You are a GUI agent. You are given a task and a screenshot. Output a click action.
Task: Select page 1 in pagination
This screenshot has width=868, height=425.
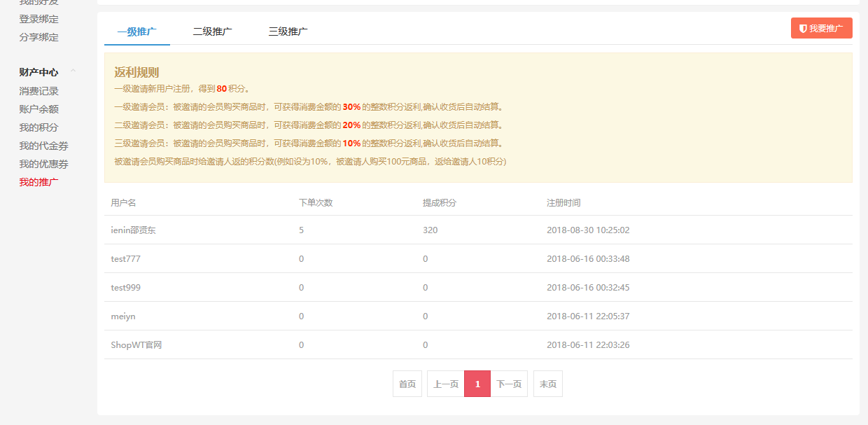(x=477, y=384)
